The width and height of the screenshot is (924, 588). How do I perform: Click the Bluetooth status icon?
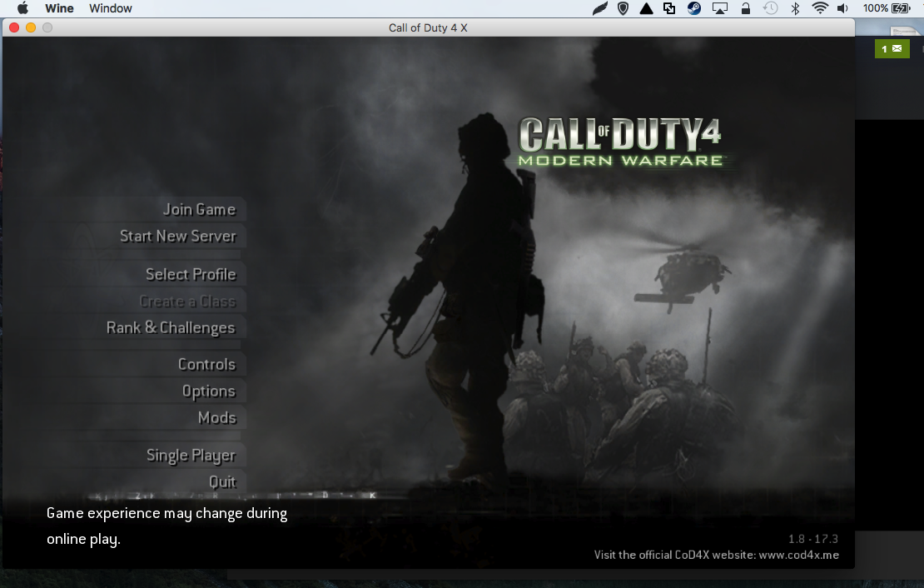coord(795,8)
